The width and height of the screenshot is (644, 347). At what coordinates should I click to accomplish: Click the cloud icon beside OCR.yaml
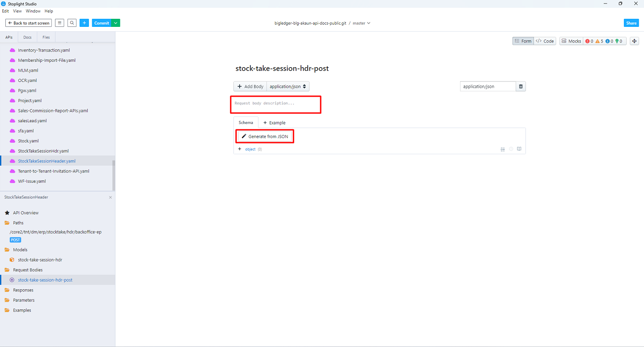13,81
